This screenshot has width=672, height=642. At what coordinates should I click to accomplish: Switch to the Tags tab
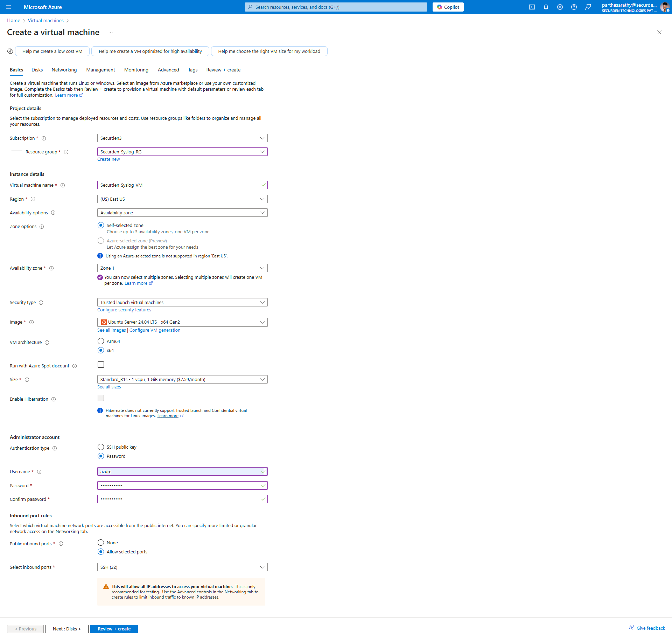click(193, 70)
